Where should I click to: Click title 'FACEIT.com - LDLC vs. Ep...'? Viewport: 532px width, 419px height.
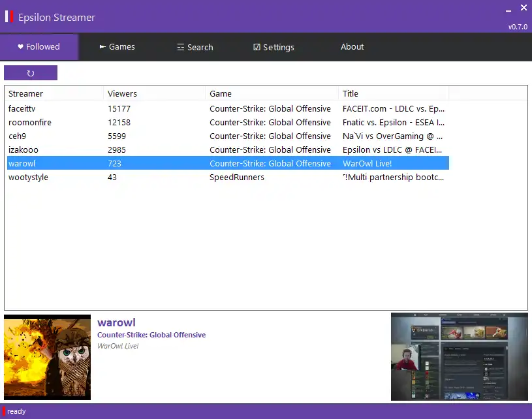point(394,108)
